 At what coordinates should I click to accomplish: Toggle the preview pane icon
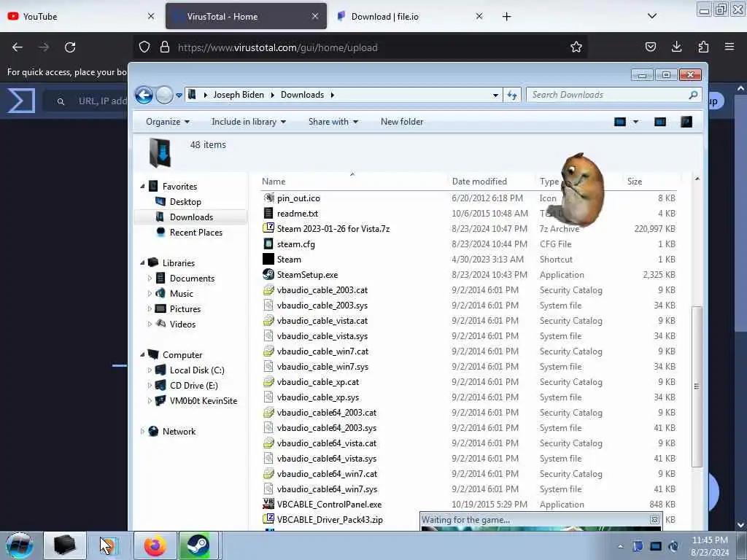point(659,122)
